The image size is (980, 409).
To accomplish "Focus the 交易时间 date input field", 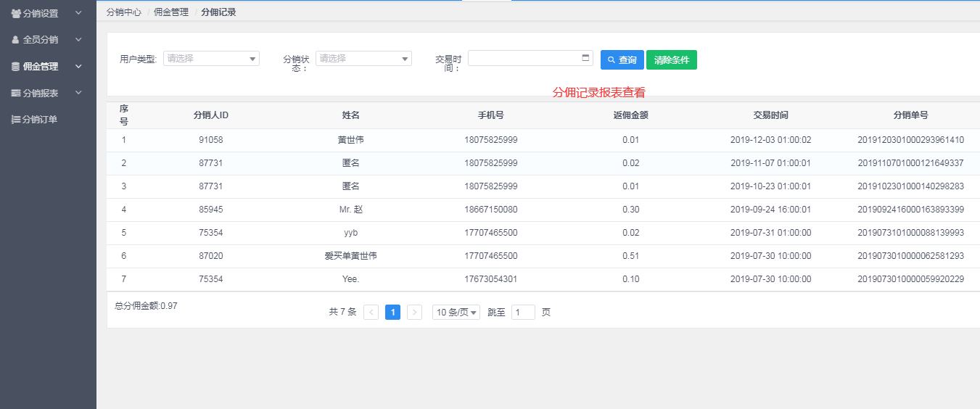I will (x=530, y=58).
